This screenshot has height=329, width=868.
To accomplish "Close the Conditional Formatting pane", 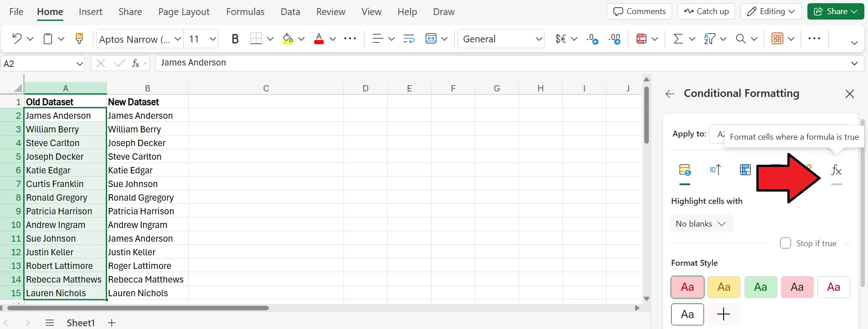I will pyautogui.click(x=850, y=94).
